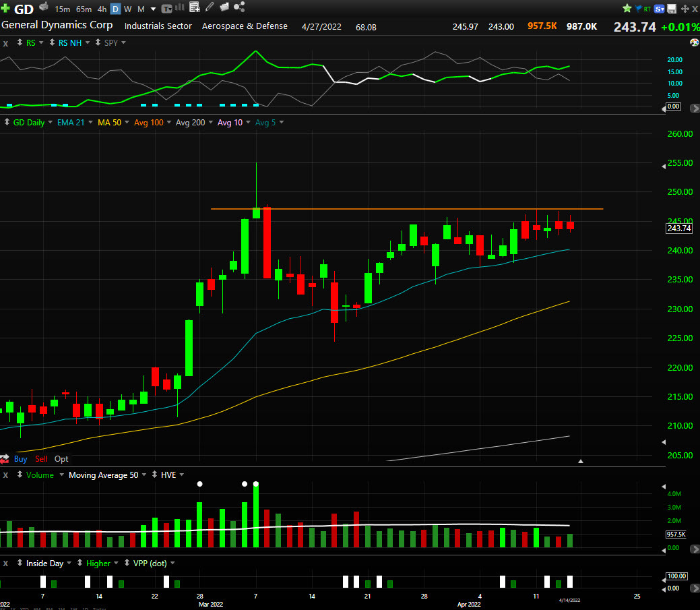The height and width of the screenshot is (610, 700).
Task: Open the Moving Average 50 dropdown
Action: click(144, 475)
